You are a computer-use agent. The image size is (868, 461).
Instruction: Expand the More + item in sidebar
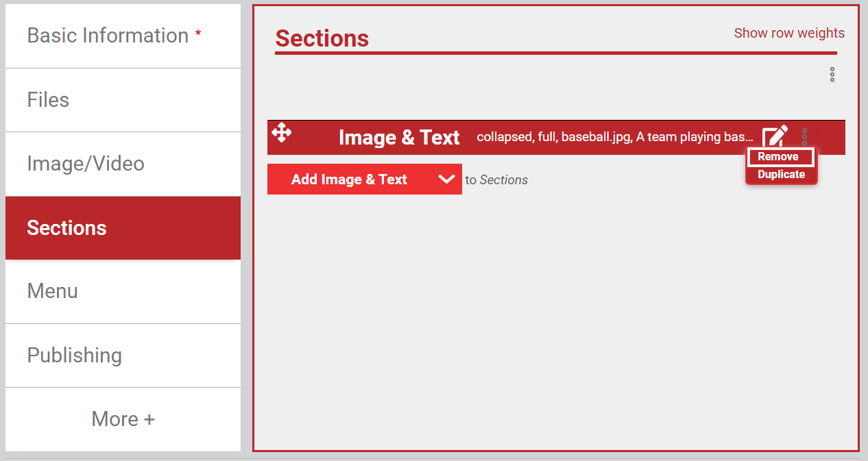pyautogui.click(x=123, y=419)
